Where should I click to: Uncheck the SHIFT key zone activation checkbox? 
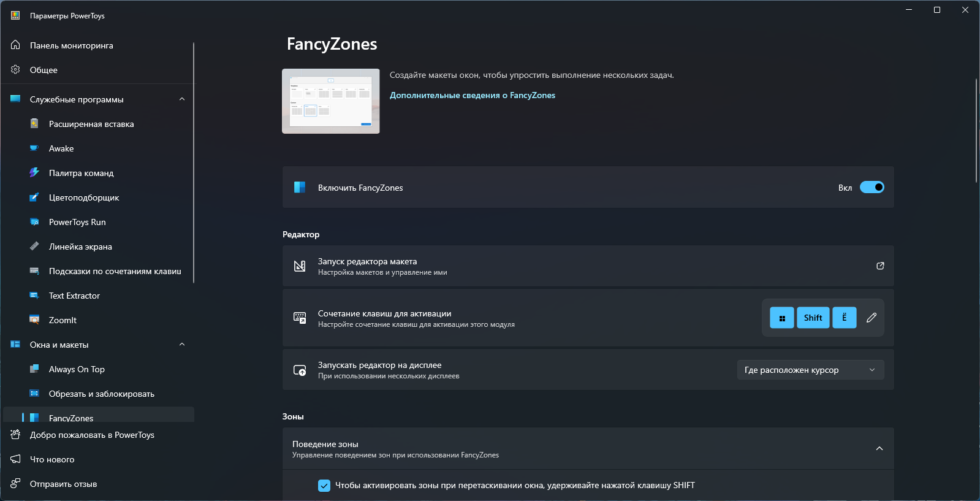click(324, 486)
